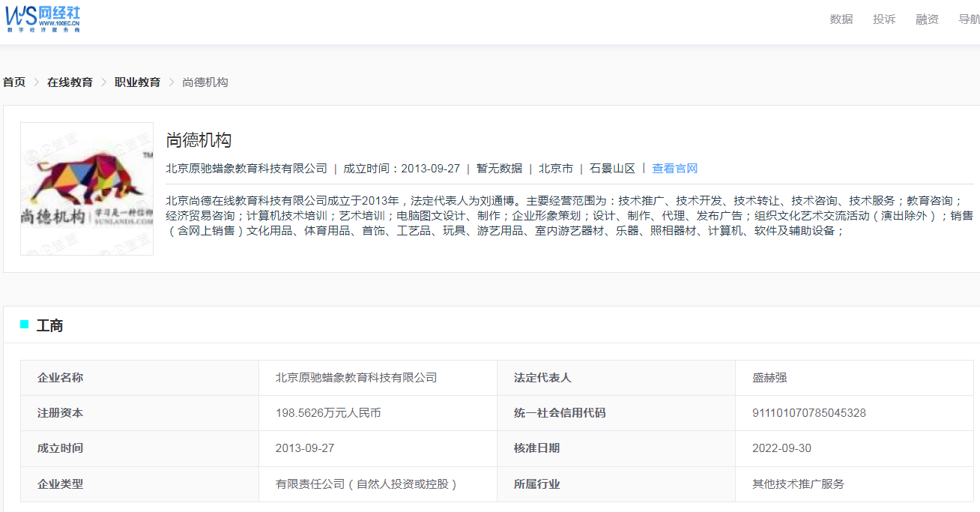The image size is (980, 512).
Task: Click 北京市 in the info line
Action: pyautogui.click(x=556, y=169)
